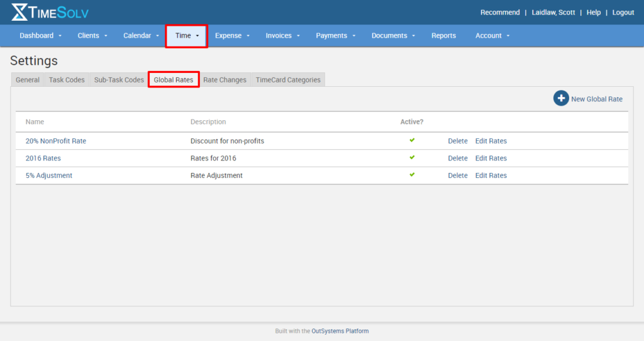Click the Logout link
644x341 pixels.
(623, 13)
